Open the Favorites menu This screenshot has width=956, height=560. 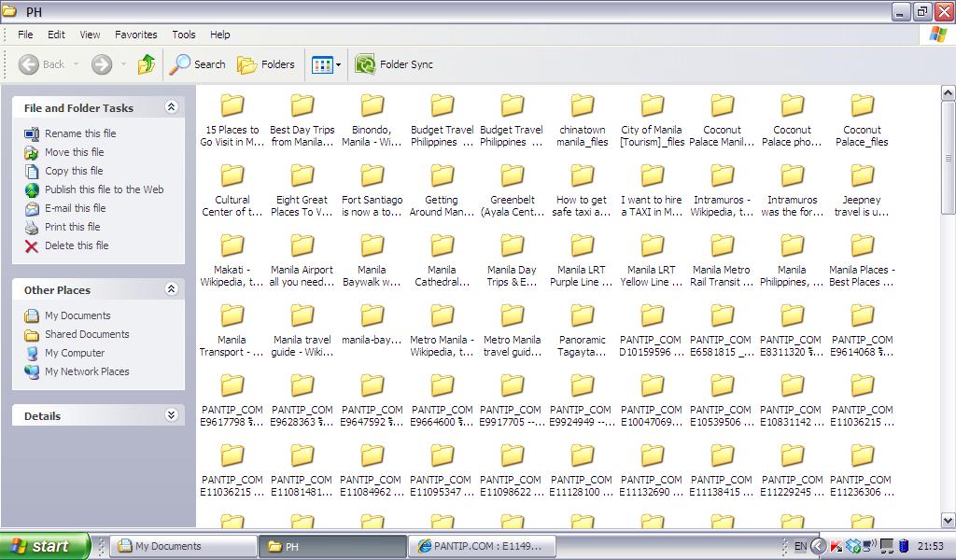click(x=136, y=35)
